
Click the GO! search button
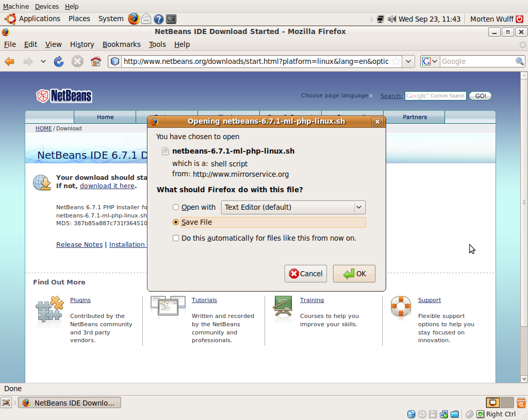[x=480, y=96]
